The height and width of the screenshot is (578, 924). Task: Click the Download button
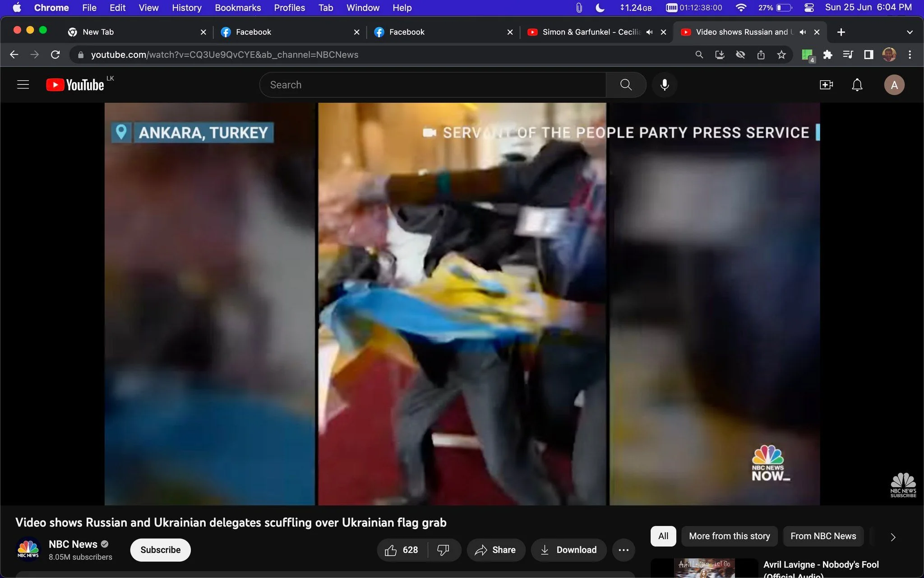click(568, 550)
